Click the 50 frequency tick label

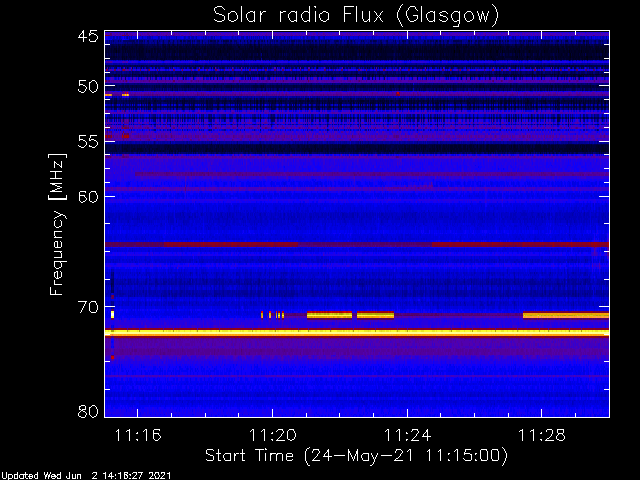pos(88,87)
